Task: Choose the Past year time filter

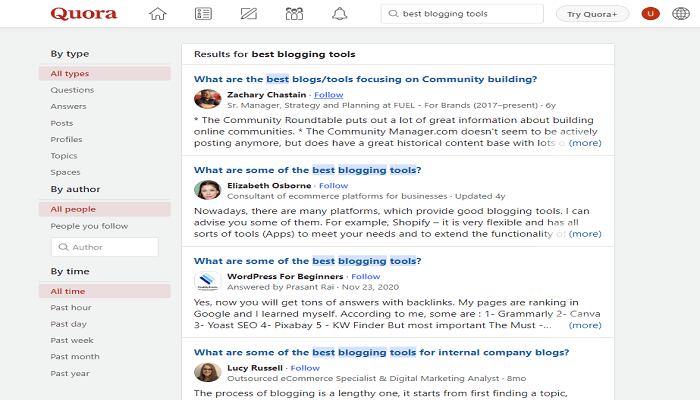Action: pos(70,373)
